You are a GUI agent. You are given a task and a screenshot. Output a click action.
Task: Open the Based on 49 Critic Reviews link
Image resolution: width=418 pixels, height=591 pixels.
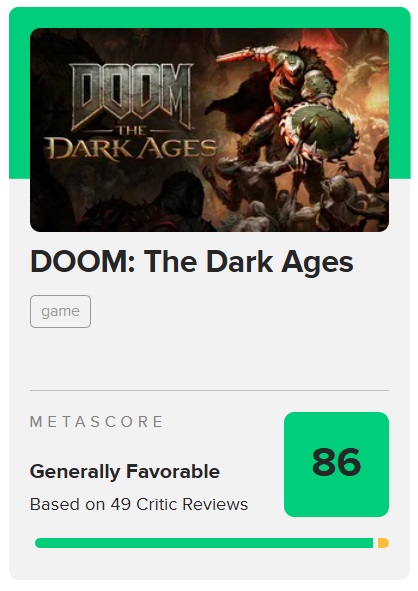(139, 504)
